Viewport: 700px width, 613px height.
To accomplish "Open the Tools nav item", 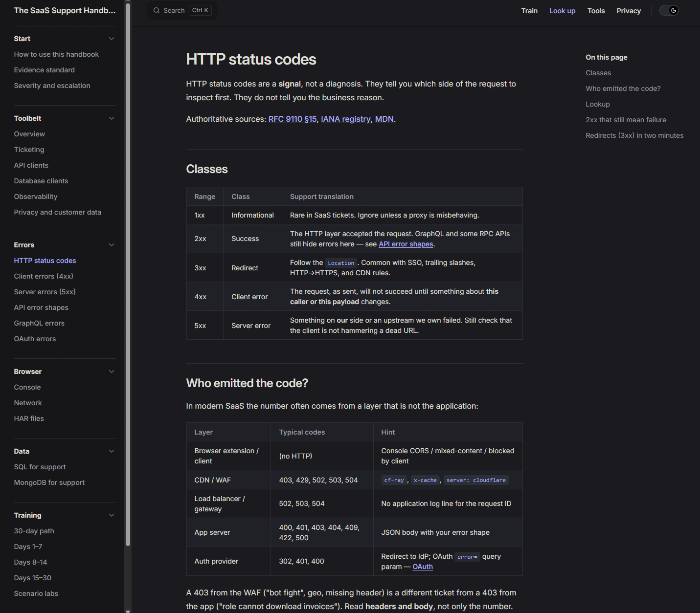I will point(596,11).
